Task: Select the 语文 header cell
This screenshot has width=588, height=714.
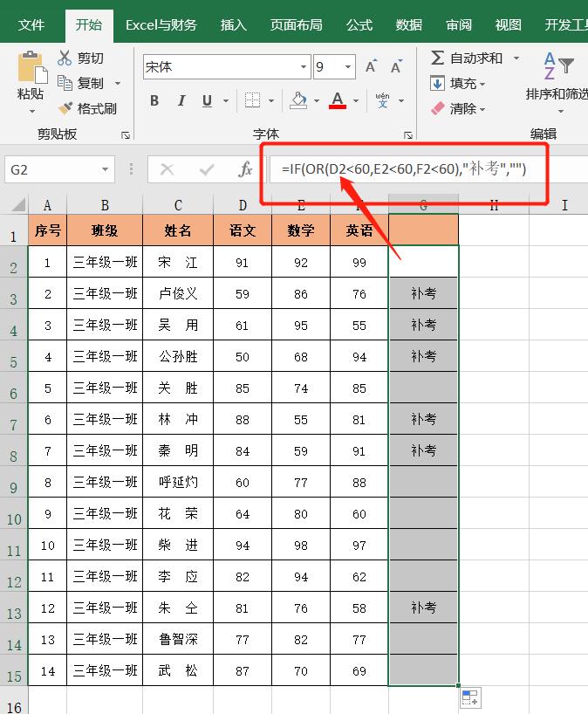Action: (x=243, y=230)
